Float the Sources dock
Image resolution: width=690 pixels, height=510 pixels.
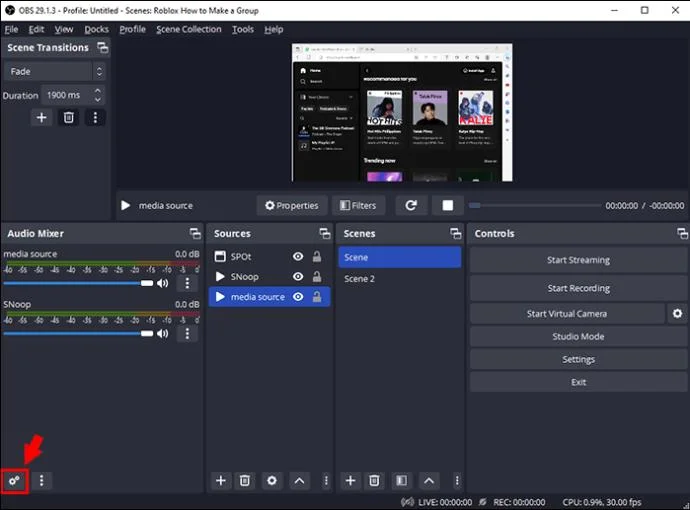[325, 234]
